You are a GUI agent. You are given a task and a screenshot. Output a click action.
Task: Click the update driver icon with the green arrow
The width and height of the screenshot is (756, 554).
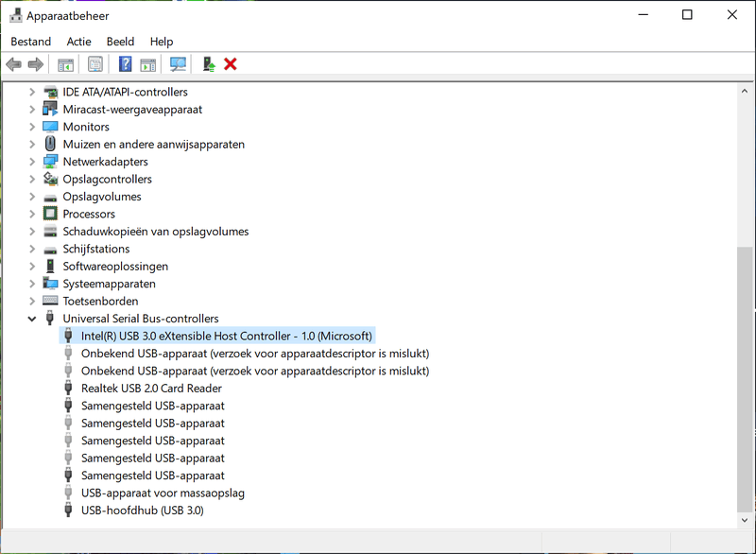pos(208,64)
